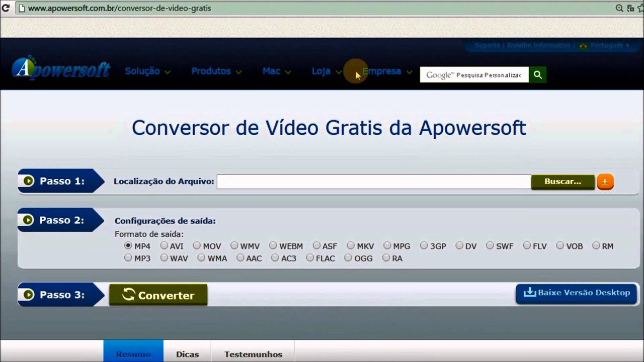Click the Localização do Arquivo field
This screenshot has width=644, height=362.
[374, 182]
